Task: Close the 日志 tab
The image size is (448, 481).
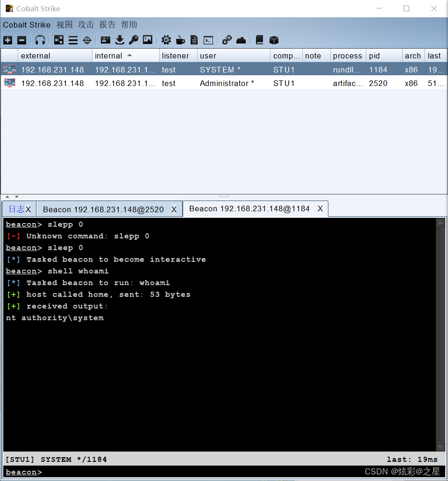Action: [28, 209]
